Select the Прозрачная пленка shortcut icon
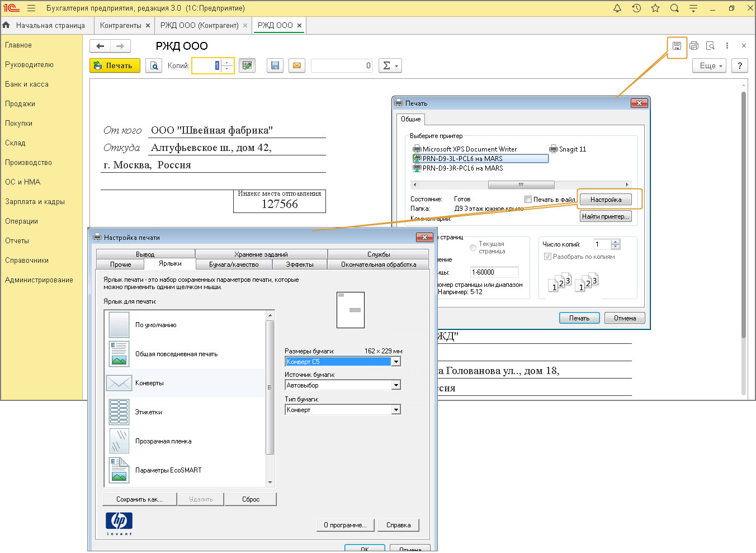This screenshot has height=553, width=756. pos(119,441)
